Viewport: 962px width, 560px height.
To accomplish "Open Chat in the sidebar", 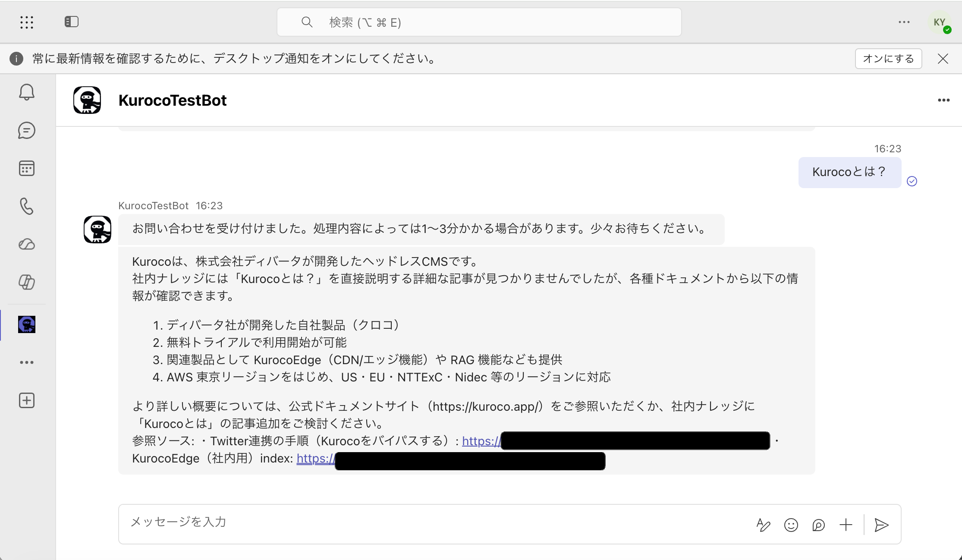I will pyautogui.click(x=27, y=130).
